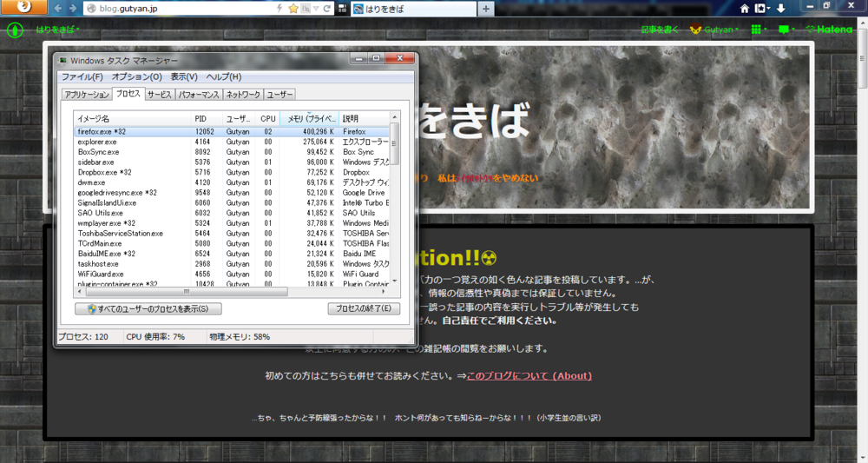The image size is (868, 463).
Task: Click the Task Manager title bar icon
Action: pos(63,60)
